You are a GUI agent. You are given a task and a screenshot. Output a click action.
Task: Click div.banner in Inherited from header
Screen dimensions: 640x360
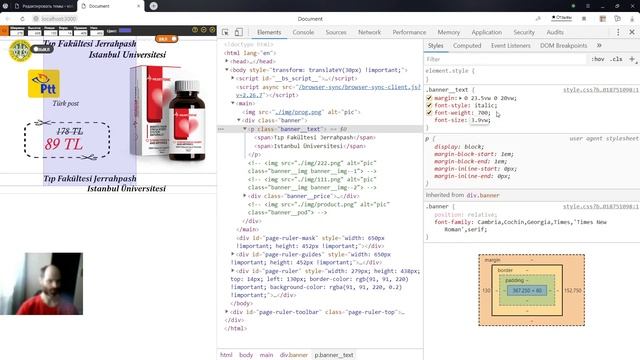pyautogui.click(x=483, y=195)
